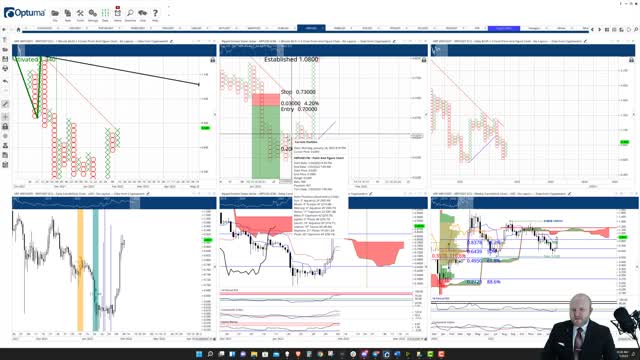Click the undo arrow in left sidebar

click(5, 81)
